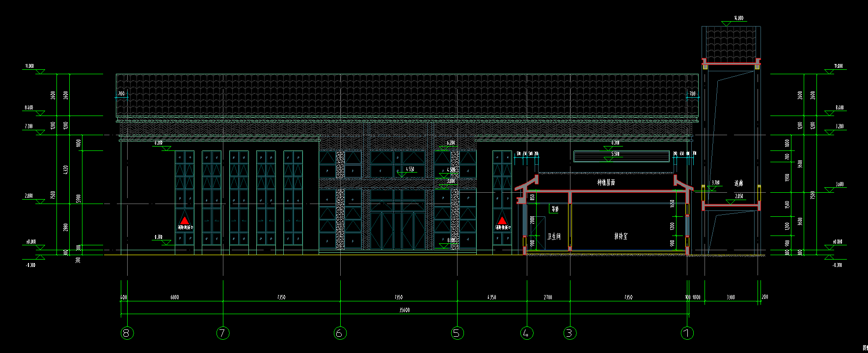Pick the 35600 overall dimension text
Viewport: 868px width, 353px height.
[404, 310]
